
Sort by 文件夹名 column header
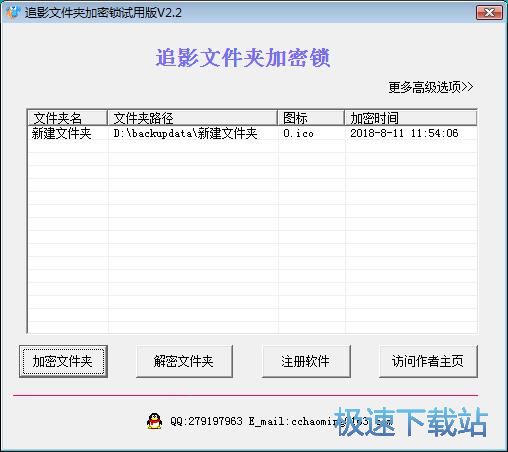pyautogui.click(x=67, y=118)
